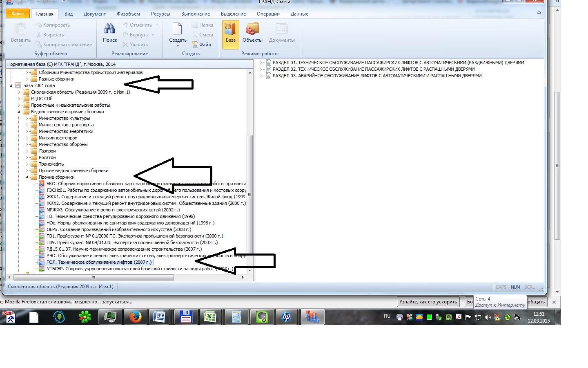Screen dimensions: 588x368
Task: Expand the Министерство транспорта node
Action: coord(27,125)
